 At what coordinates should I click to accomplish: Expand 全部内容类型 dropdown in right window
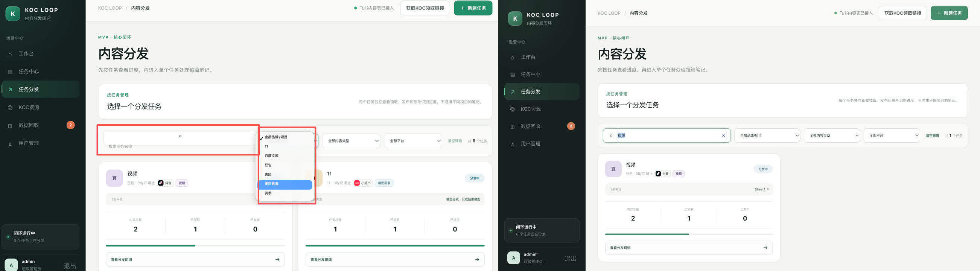point(832,135)
